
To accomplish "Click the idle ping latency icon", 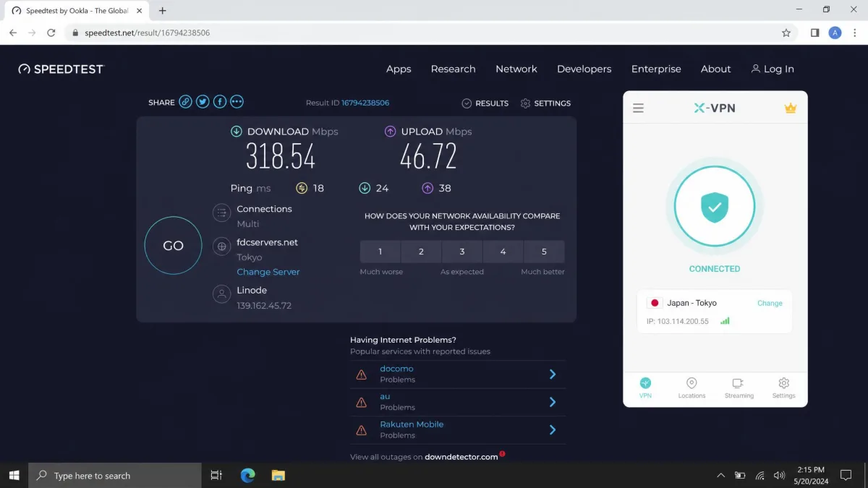I will click(302, 188).
